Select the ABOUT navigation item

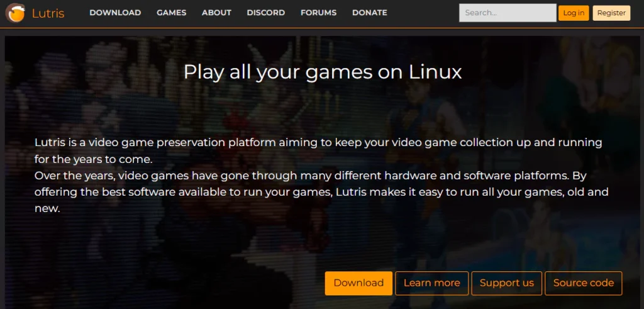(x=216, y=13)
